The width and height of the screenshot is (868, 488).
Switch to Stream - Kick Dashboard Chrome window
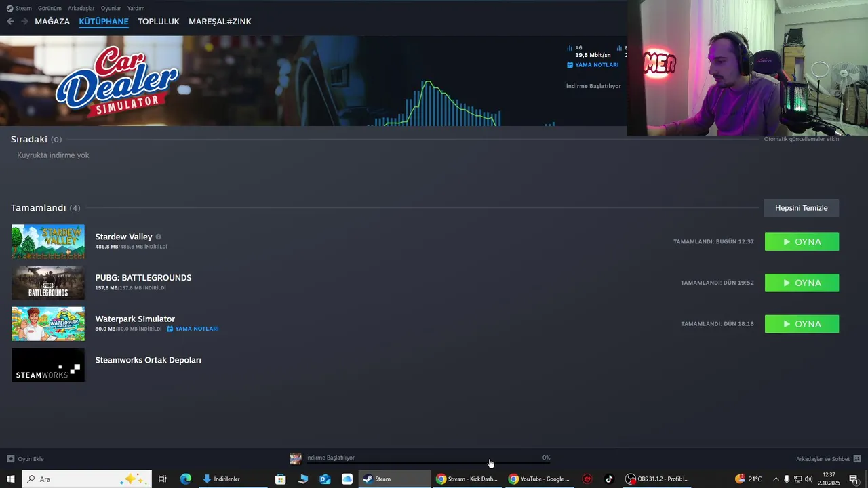click(467, 479)
